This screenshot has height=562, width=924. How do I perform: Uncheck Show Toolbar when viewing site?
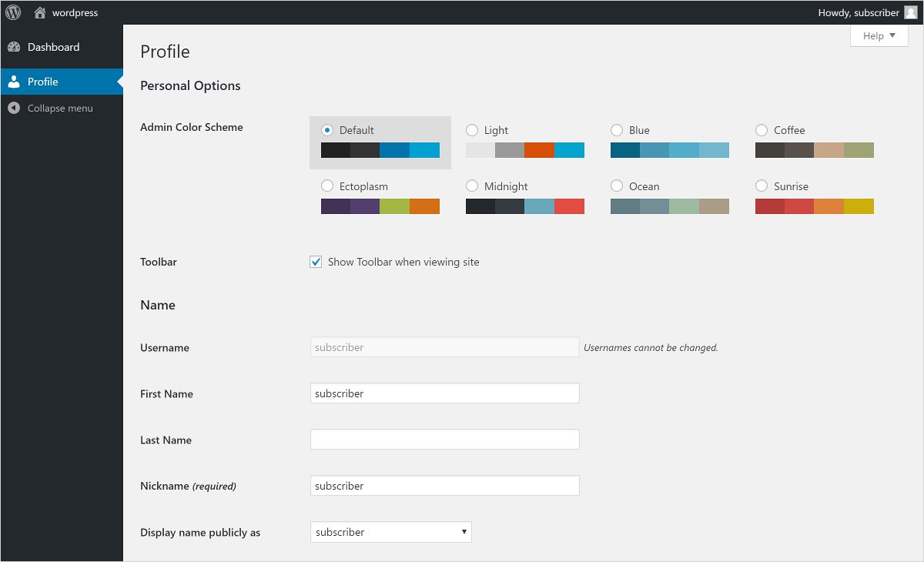[x=316, y=262]
